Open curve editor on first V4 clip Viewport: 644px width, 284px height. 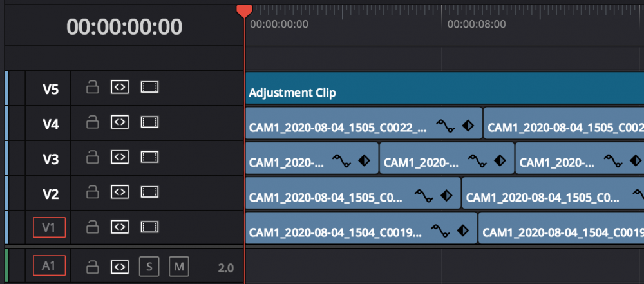click(444, 126)
